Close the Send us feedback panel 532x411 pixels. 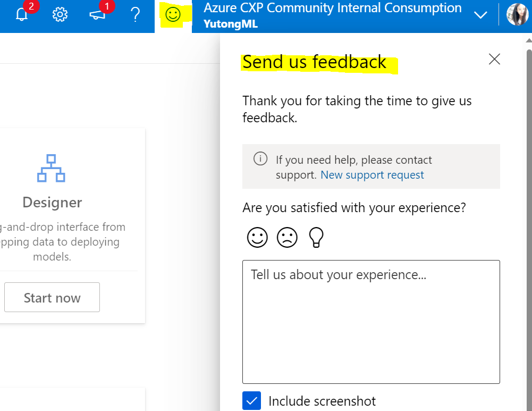494,59
